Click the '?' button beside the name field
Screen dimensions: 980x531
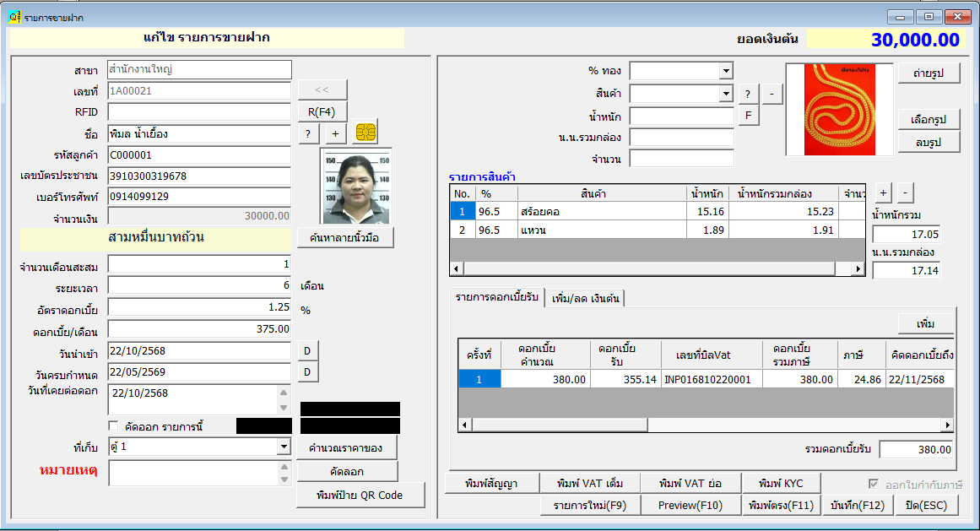click(307, 133)
